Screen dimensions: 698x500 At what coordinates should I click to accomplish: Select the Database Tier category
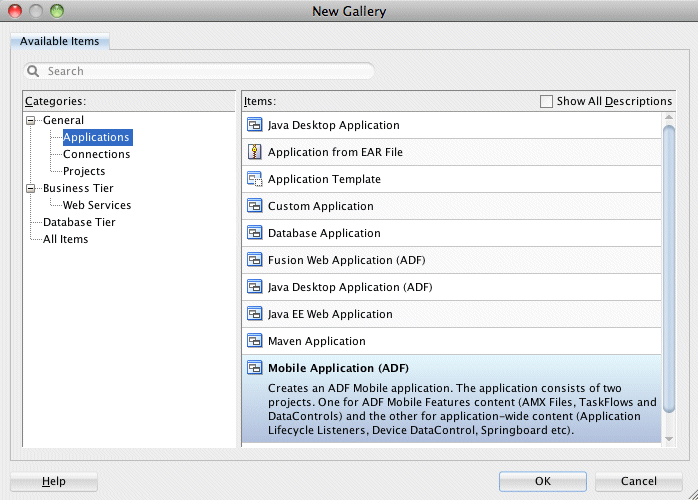click(x=79, y=222)
